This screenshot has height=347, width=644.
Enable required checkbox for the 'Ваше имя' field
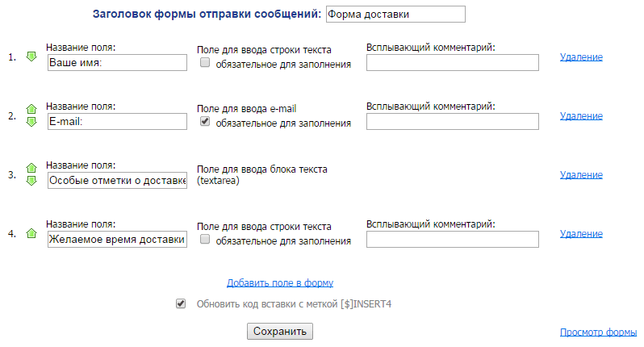205,63
